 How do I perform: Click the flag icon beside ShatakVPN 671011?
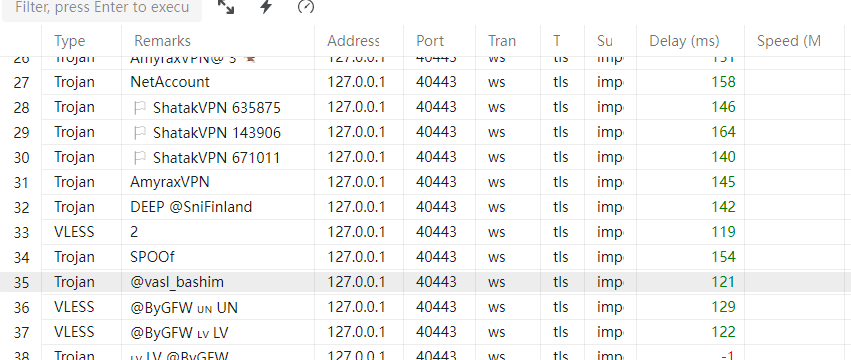139,157
